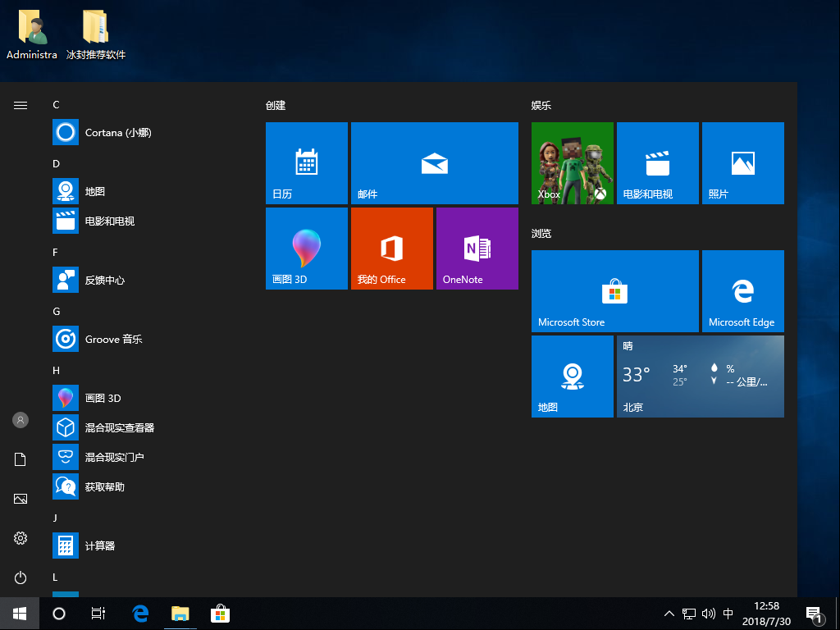840x630 pixels.
Task: Open the Action Center notification icon
Action: click(x=815, y=614)
